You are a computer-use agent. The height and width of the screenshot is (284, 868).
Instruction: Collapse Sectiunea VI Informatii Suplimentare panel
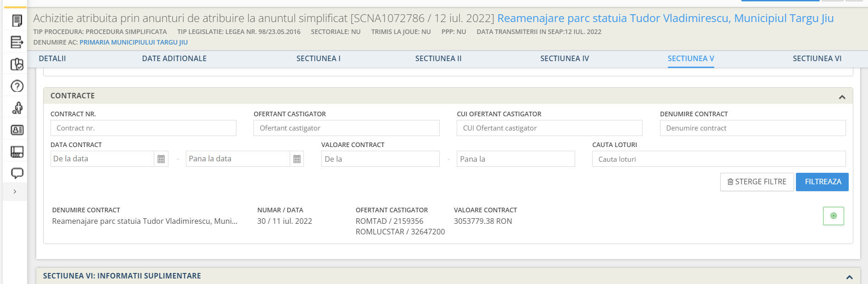point(849,277)
